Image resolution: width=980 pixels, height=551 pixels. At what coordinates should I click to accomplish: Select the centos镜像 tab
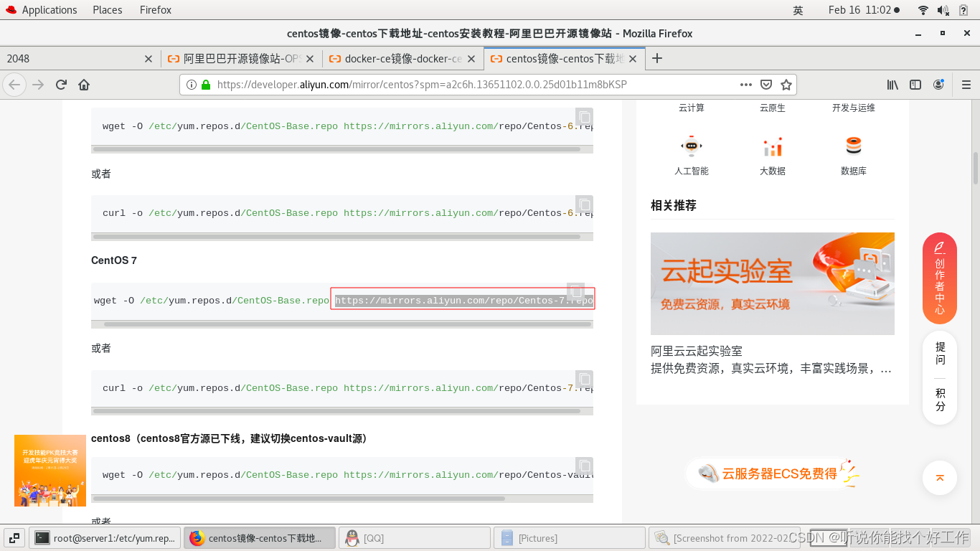tap(565, 59)
